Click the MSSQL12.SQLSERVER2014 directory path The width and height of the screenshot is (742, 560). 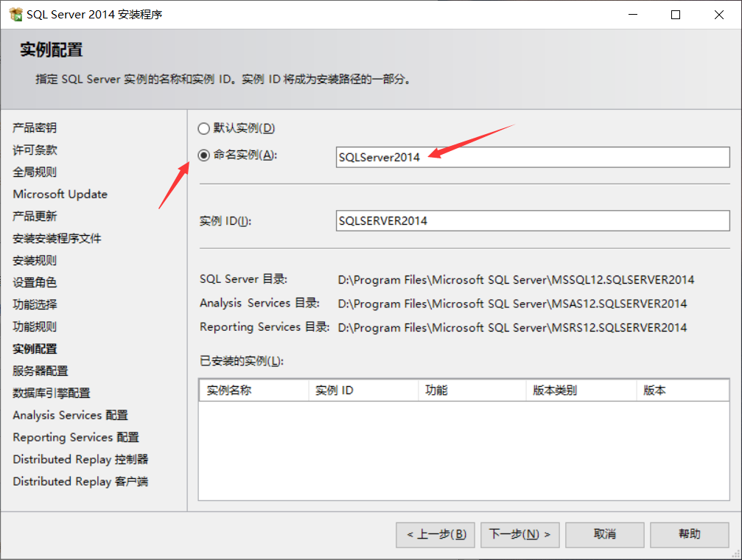pos(516,280)
